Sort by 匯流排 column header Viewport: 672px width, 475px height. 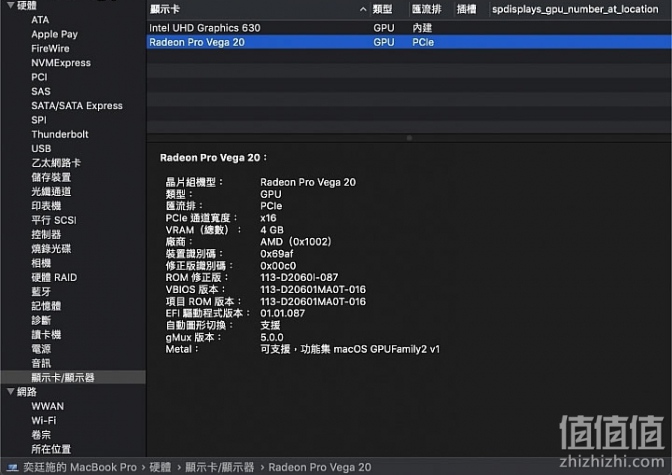click(x=426, y=9)
